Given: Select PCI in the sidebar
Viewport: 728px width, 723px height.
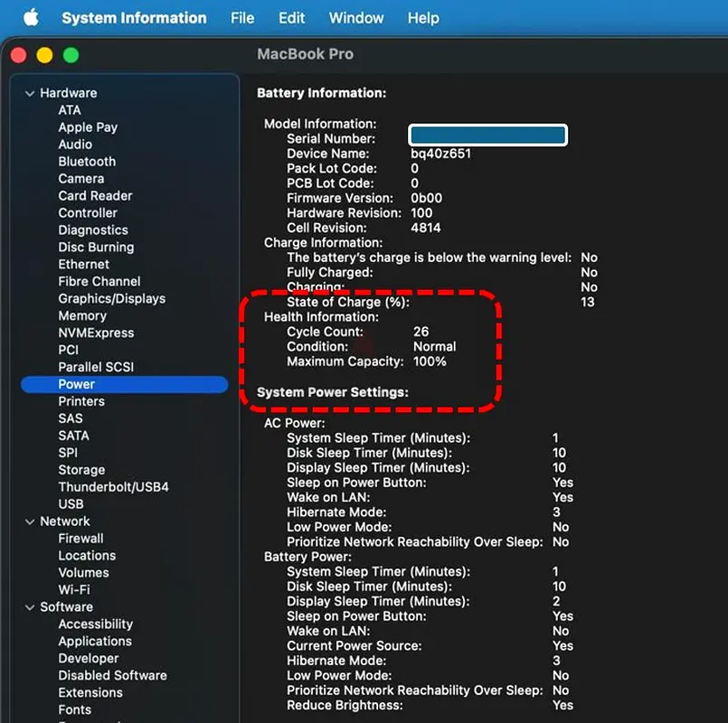Looking at the screenshot, I should [x=68, y=351].
